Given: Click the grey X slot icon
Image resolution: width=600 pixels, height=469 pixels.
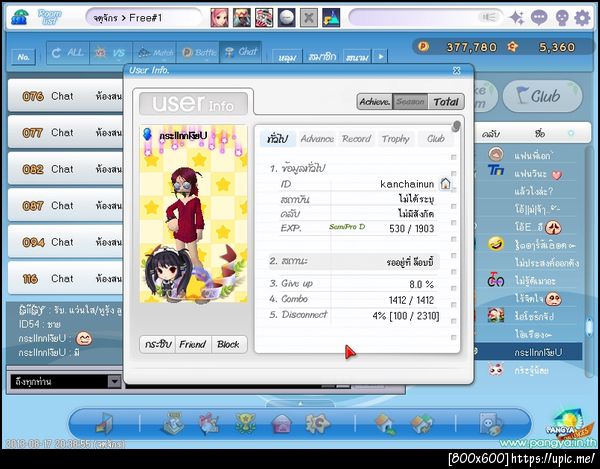Looking at the screenshot, I should pyautogui.click(x=308, y=18).
